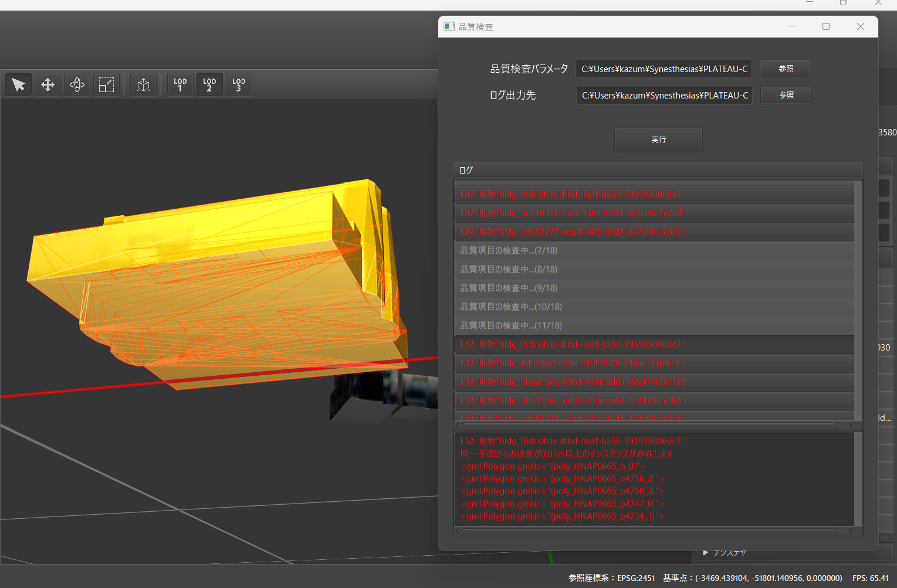Select L07 row for bldg_f6dddfcb

point(654,195)
